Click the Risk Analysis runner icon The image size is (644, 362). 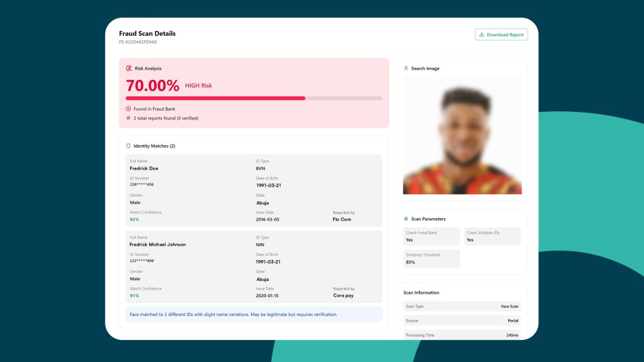[129, 69]
